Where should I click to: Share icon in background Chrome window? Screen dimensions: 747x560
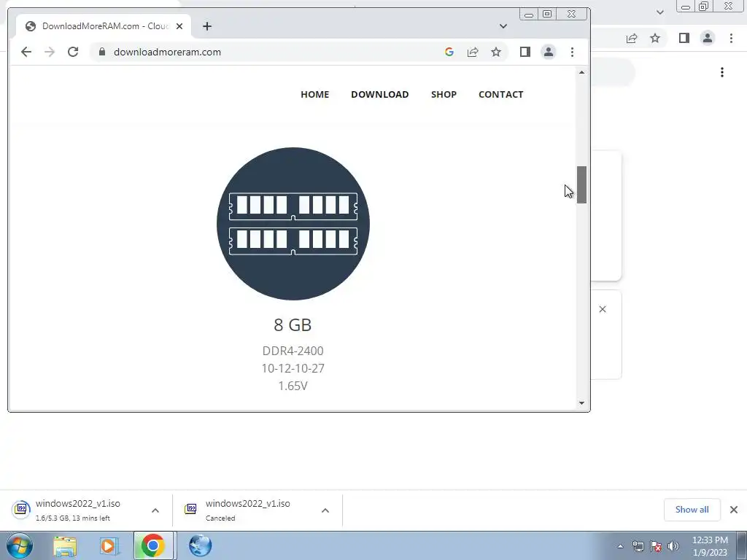pos(632,38)
